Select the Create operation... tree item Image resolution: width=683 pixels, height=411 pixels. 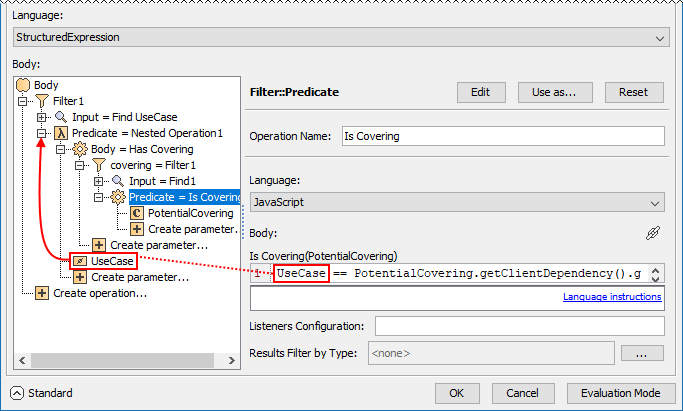coord(100,293)
